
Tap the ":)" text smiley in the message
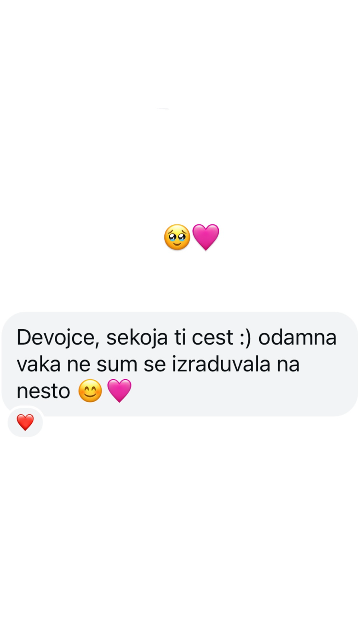click(245, 338)
